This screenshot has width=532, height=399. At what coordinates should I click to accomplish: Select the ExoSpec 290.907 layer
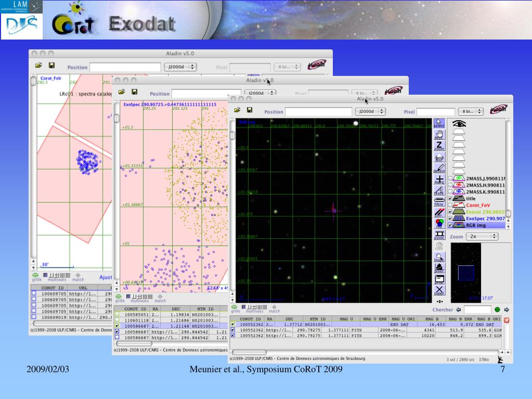[485, 219]
